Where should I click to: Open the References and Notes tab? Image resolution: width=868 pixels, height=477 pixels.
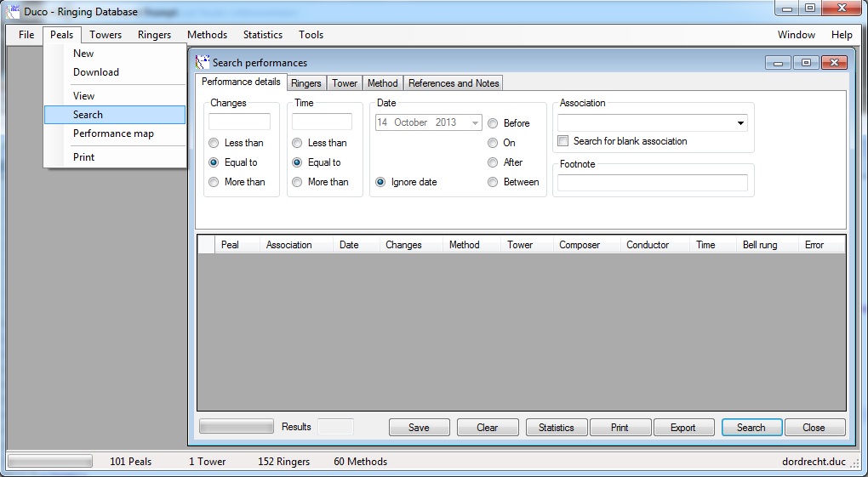pos(454,83)
